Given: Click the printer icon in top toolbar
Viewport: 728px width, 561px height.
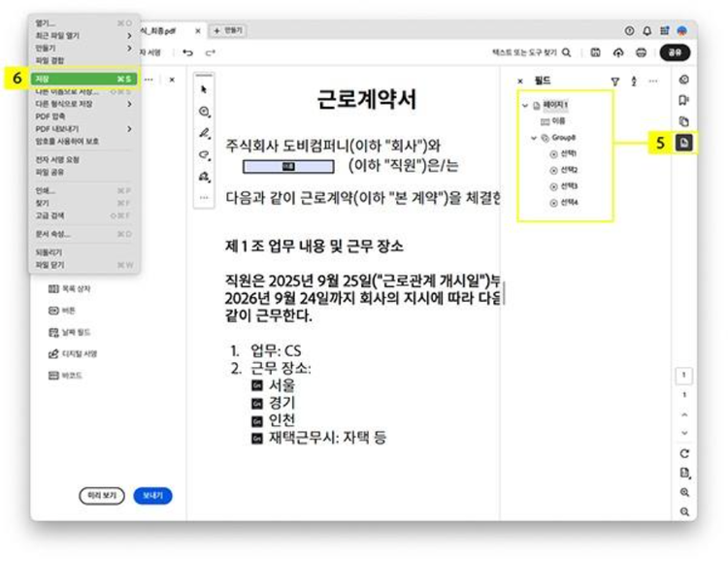Looking at the screenshot, I should [x=641, y=52].
